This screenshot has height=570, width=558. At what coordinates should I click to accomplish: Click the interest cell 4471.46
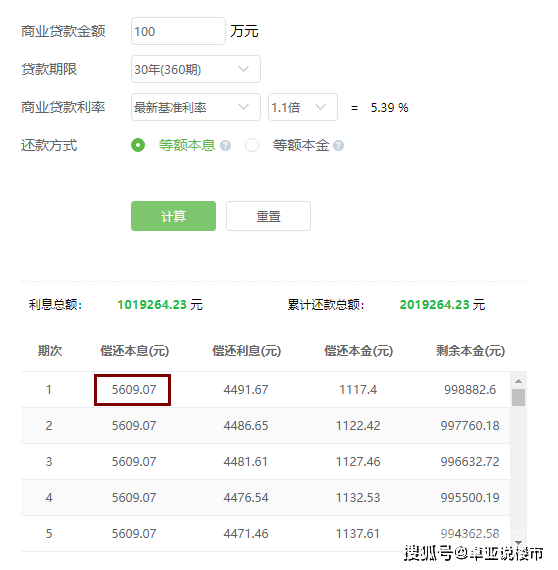click(x=246, y=534)
